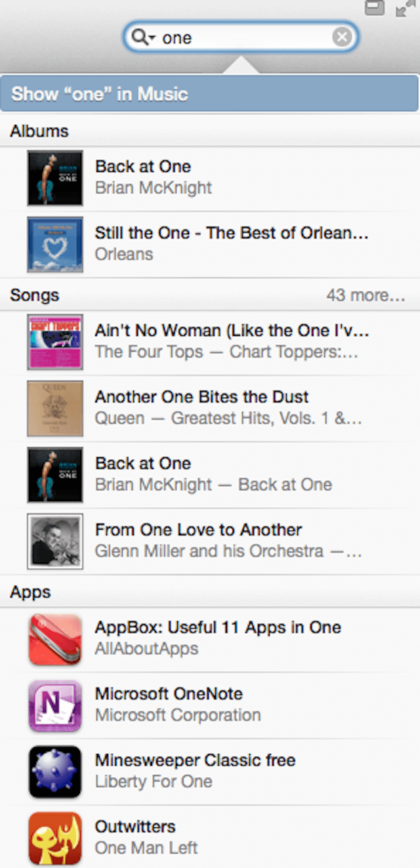This screenshot has height=868, width=420.
Task: Click the Chart Toppers album art
Action: click(x=55, y=342)
